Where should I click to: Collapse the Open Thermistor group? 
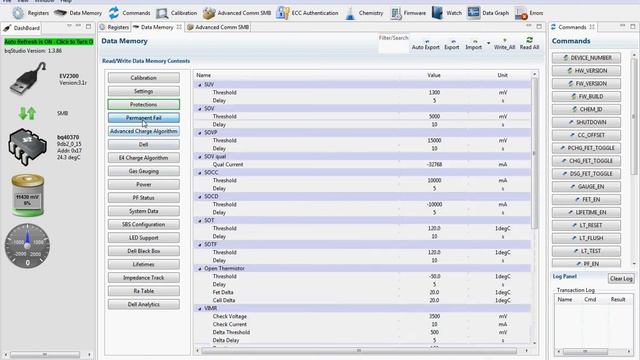(x=200, y=269)
